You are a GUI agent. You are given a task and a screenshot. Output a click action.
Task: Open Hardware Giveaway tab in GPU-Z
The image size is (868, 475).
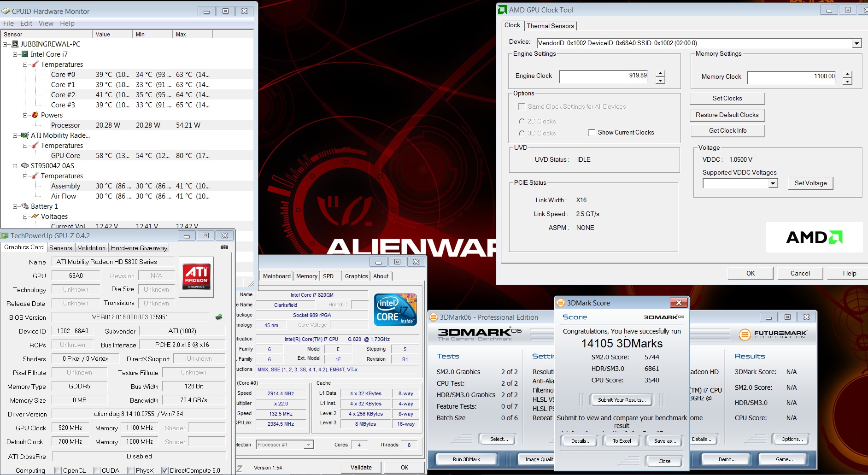139,248
